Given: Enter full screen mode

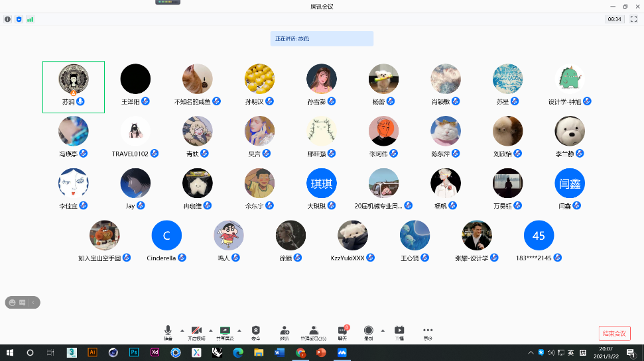Looking at the screenshot, I should 633,19.
